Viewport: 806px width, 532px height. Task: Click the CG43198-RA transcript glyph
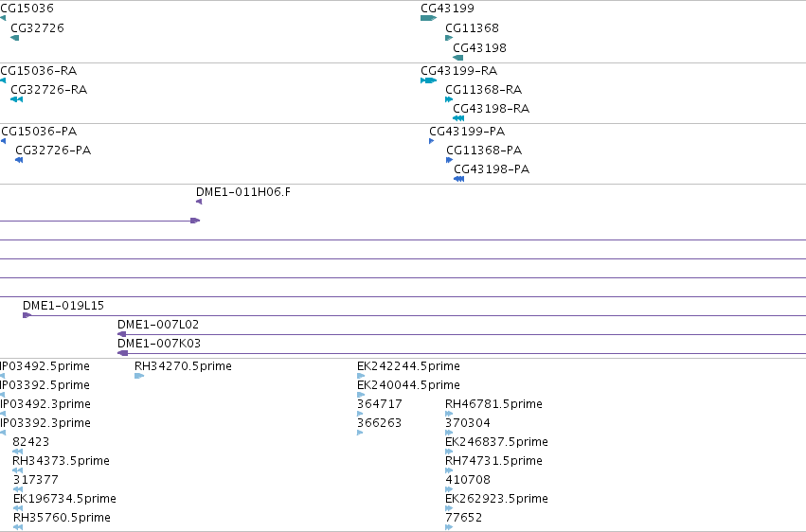[458, 118]
